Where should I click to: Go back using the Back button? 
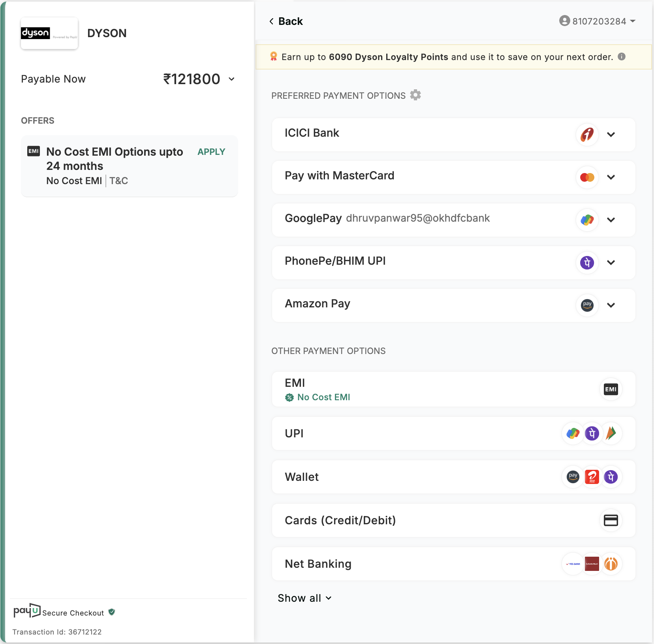coord(286,21)
